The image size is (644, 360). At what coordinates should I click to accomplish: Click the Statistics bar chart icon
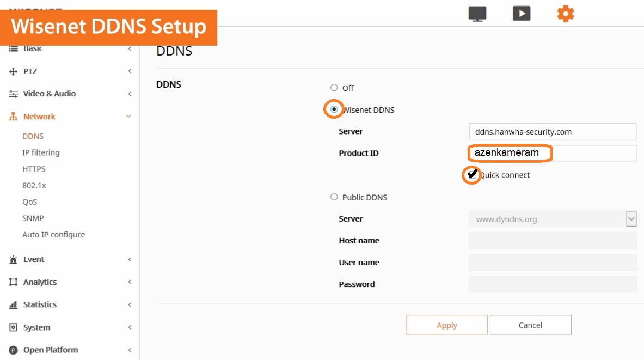click(x=13, y=304)
